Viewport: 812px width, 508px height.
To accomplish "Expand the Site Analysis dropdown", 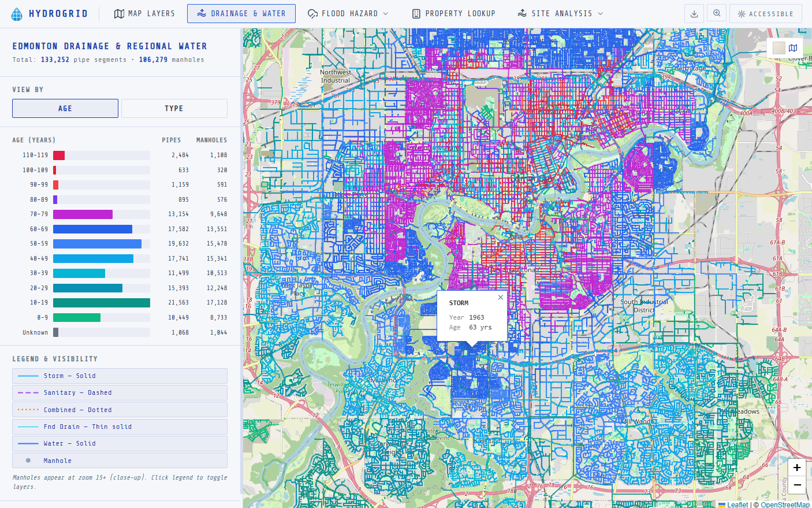I will pyautogui.click(x=560, y=13).
